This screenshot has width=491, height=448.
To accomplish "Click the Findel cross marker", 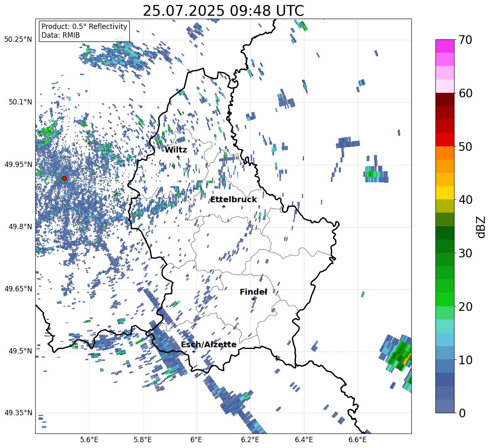I will pyautogui.click(x=253, y=299).
